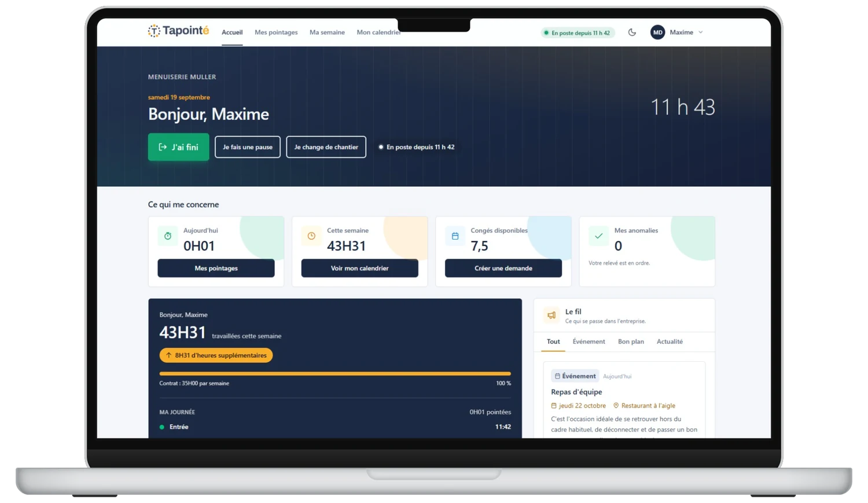Filter Le fil by Événement tab
Image resolution: width=868 pixels, height=503 pixels.
[589, 342]
